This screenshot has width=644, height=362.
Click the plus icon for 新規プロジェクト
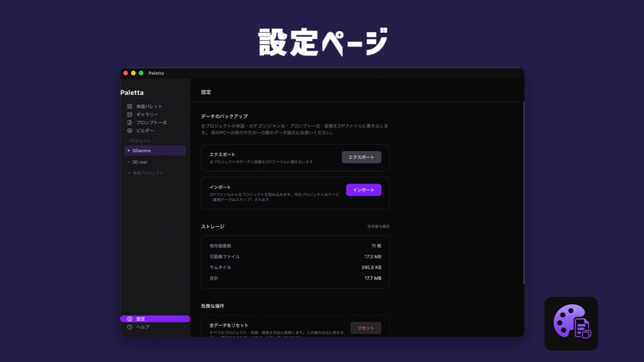point(130,173)
